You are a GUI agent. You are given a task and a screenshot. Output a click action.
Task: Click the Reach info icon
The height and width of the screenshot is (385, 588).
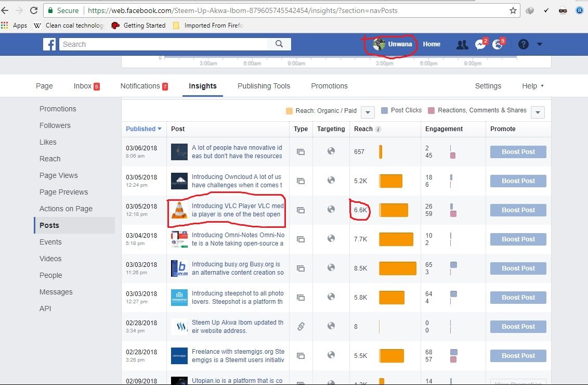(378, 129)
